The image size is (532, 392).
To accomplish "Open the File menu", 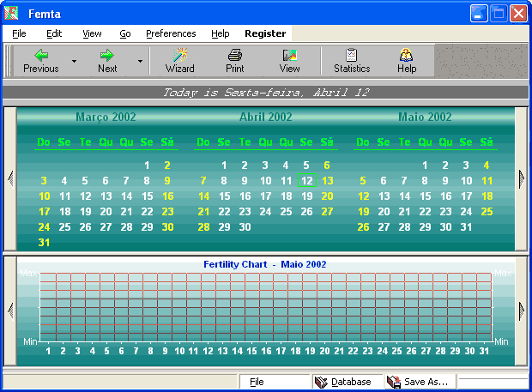I will pos(19,33).
